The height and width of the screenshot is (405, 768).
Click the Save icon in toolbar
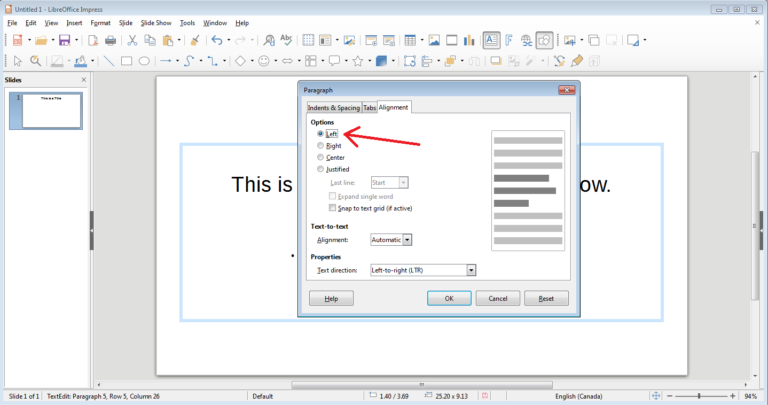[x=64, y=41]
